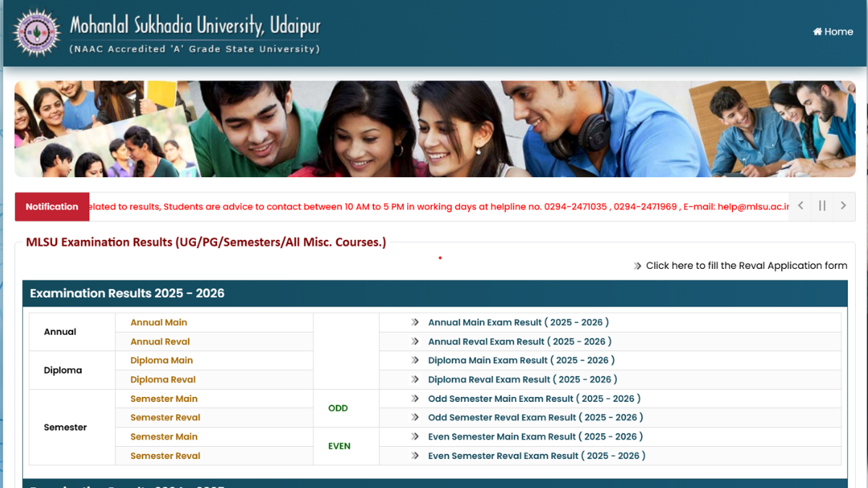Click chevron icon before Annual Main Exam Result
Image resolution: width=868 pixels, height=488 pixels.
pos(415,322)
